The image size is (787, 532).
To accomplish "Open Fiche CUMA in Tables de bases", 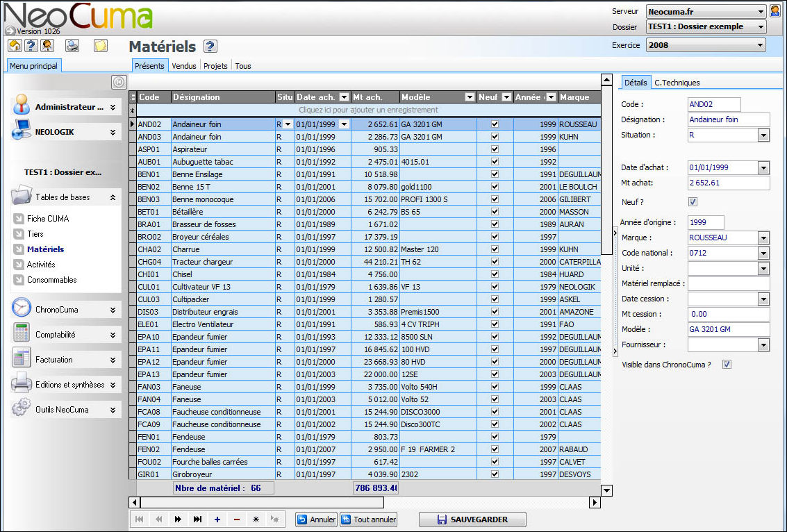I will (x=48, y=218).
